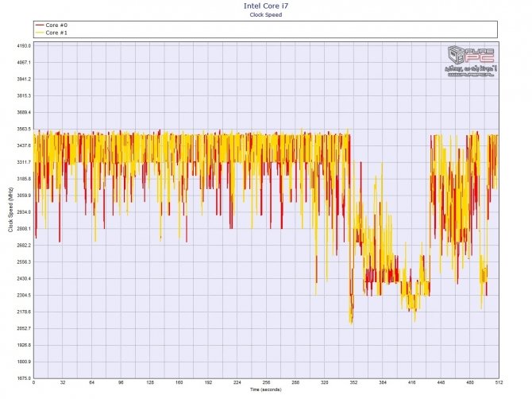
Task: Click the 128 time axis tick label
Action: [x=150, y=382]
